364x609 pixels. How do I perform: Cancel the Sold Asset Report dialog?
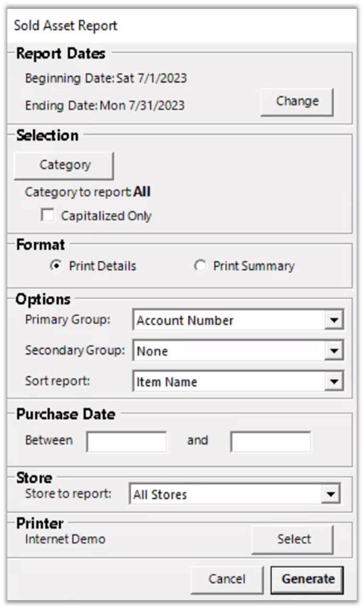click(x=227, y=579)
